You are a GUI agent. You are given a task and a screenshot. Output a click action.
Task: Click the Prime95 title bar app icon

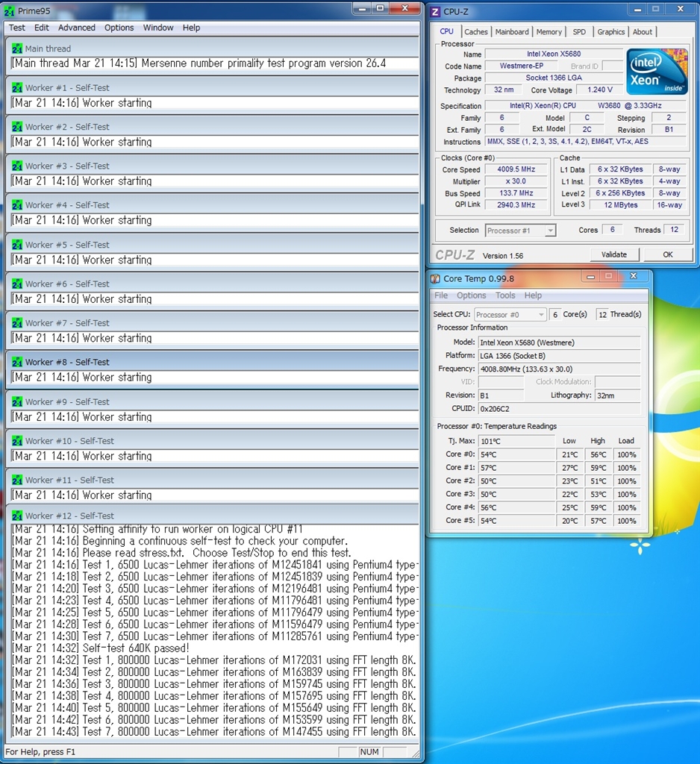[9, 10]
